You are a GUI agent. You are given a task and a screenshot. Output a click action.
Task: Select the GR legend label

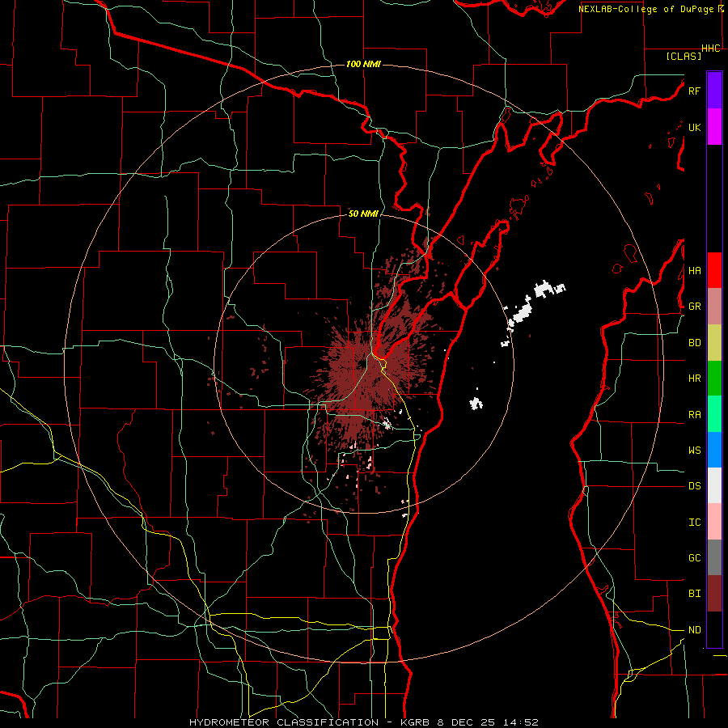pyautogui.click(x=694, y=307)
